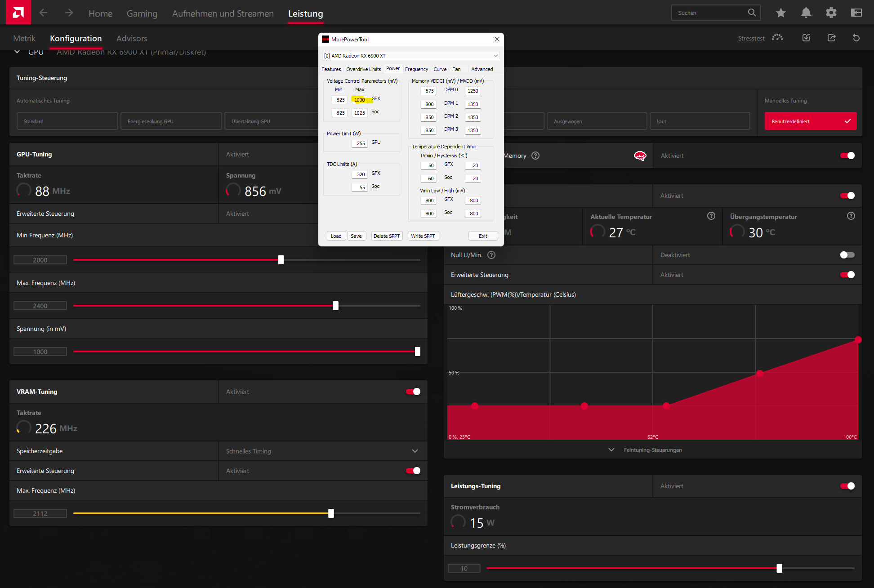Screen dimensions: 874x588
Task: Open the AMD Radeon RX 6900 XT combo box
Action: pos(410,56)
